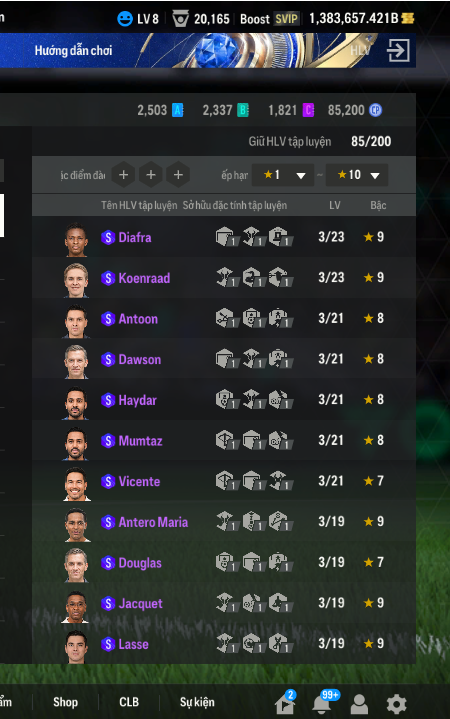Click the exit arrow icon on banner
This screenshot has height=719, width=450.
(398, 50)
